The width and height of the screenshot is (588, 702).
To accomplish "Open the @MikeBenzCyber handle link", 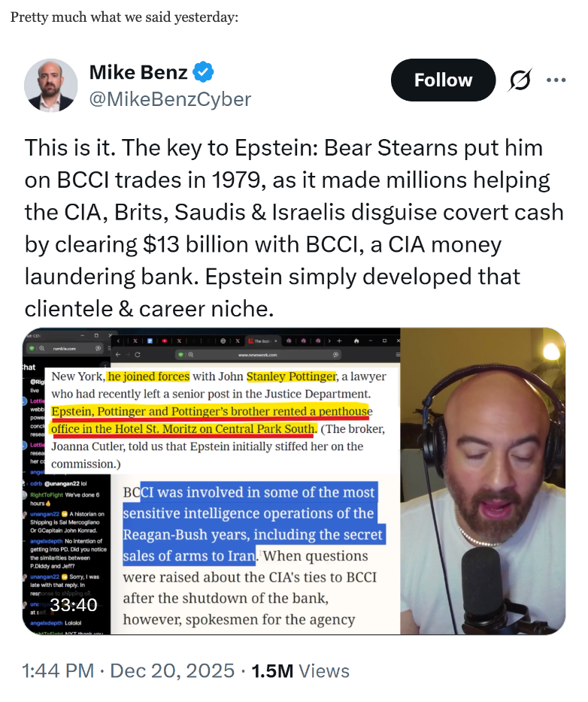I will coord(170,99).
